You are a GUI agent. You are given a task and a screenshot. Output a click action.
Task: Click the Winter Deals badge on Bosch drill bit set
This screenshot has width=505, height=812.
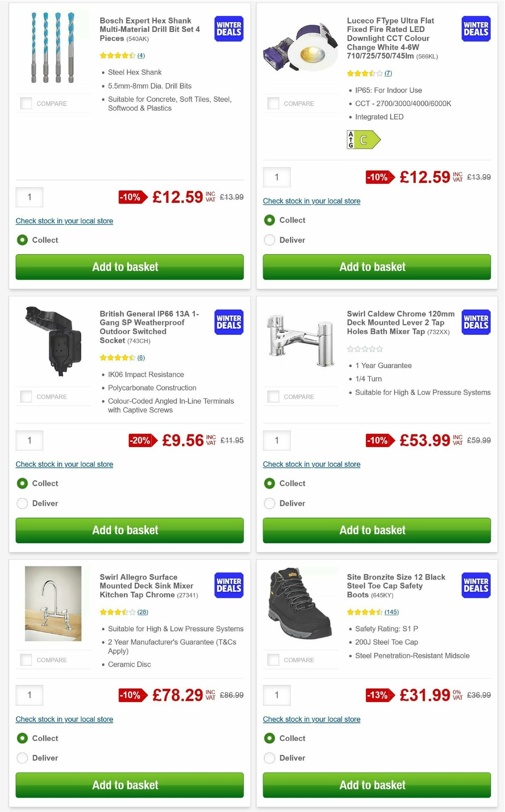click(228, 29)
